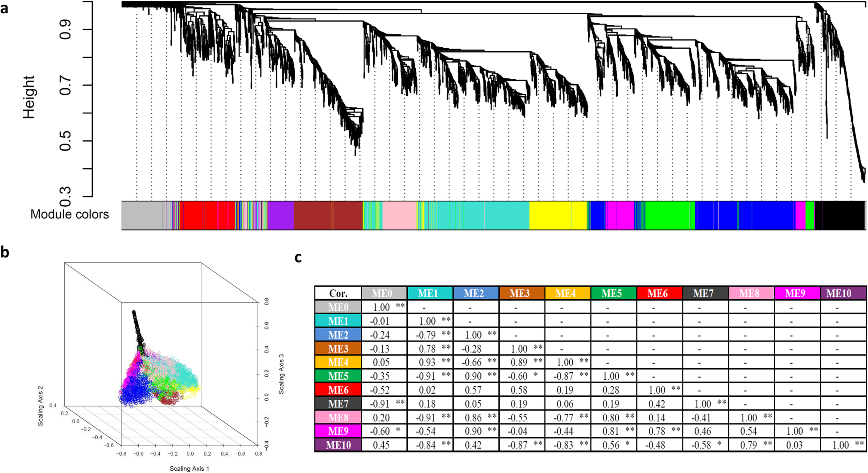Viewport: 868px width, 473px height.
Task: Select the brown block in Module colors bar
Action: pyautogui.click(x=328, y=215)
